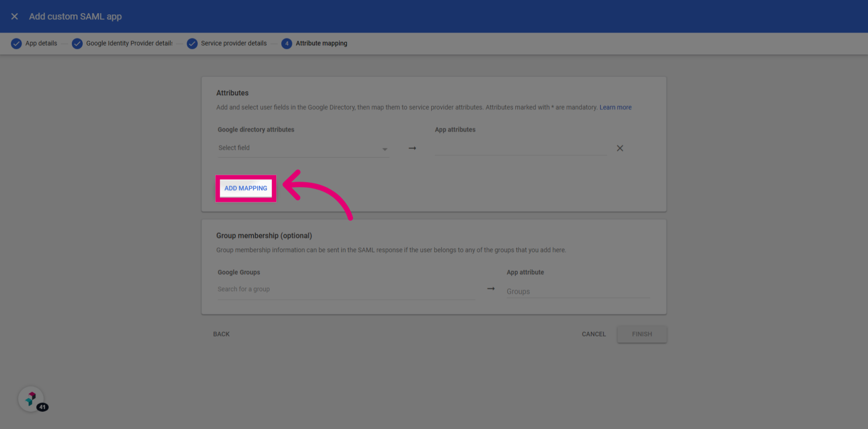Go to the App details step
This screenshot has height=429, width=868.
click(41, 43)
